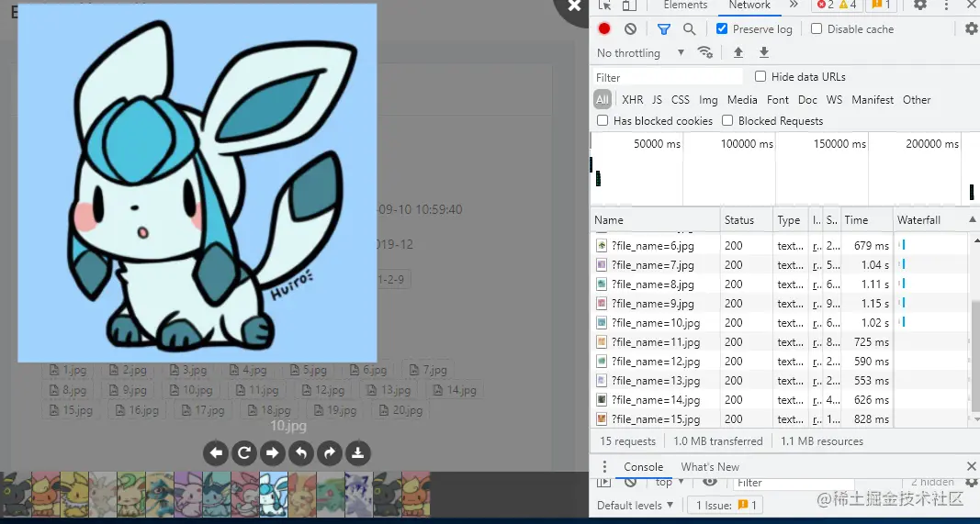The height and width of the screenshot is (524, 980).
Task: Open the 15.jpg file link
Action: [x=71, y=410]
